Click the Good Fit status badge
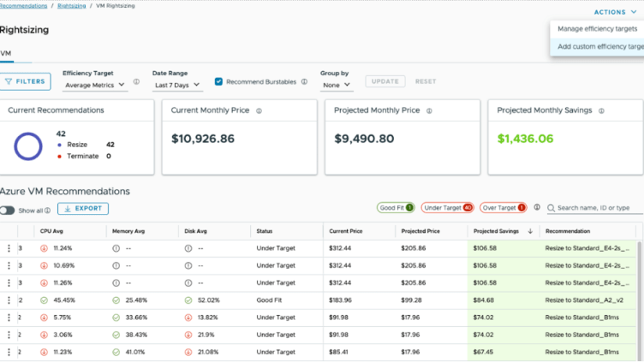The width and height of the screenshot is (644, 362). (396, 208)
